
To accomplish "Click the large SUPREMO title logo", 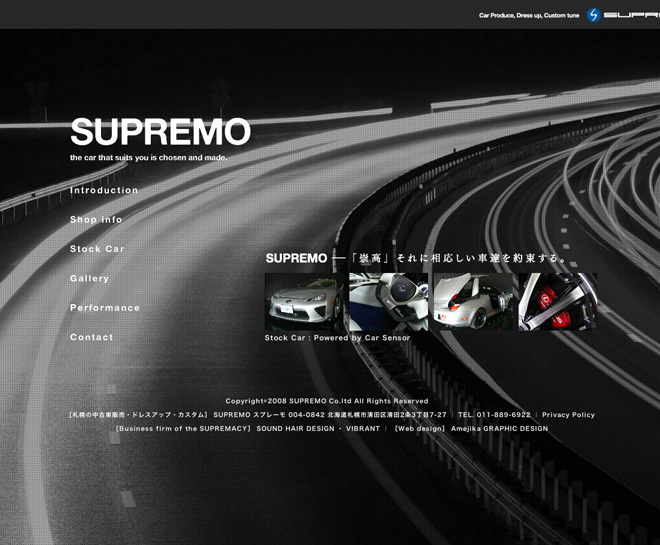I will [x=160, y=132].
